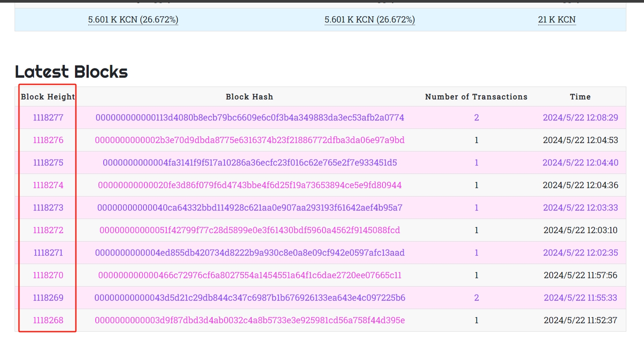
Task: Open block height 1118272
Action: click(48, 231)
